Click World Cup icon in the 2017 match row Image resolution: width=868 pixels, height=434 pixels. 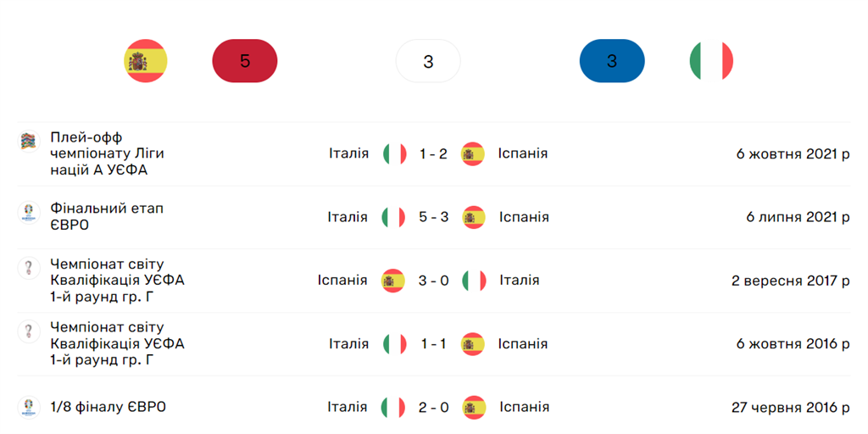(29, 269)
